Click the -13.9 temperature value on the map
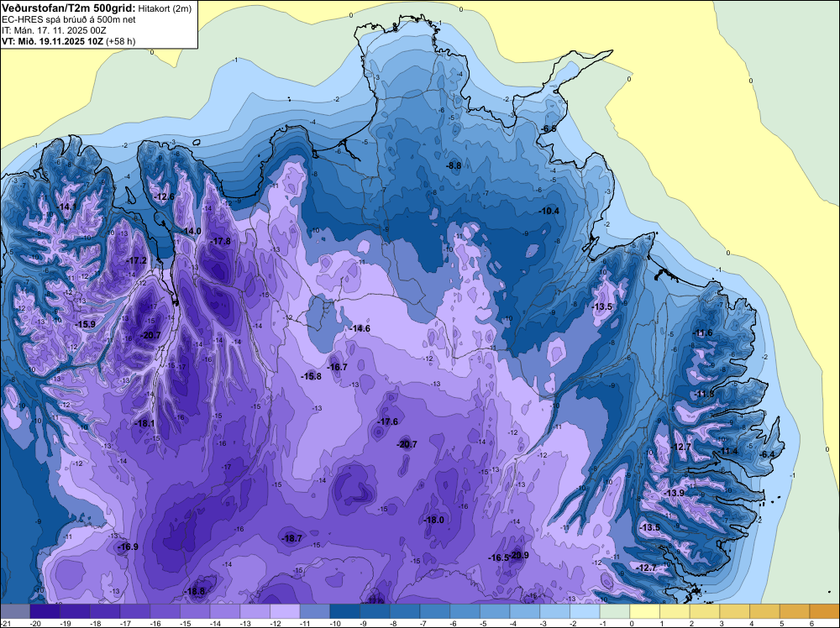The height and width of the screenshot is (628, 840). pyautogui.click(x=675, y=493)
